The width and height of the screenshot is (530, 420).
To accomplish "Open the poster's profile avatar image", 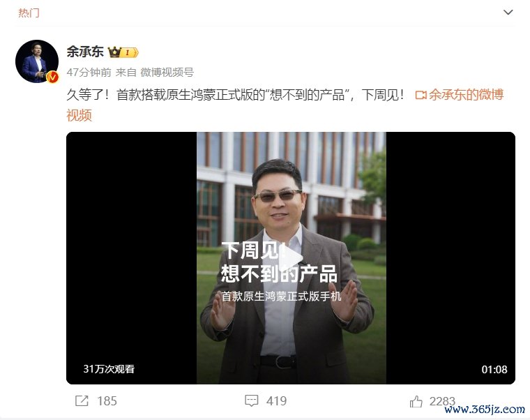I will pos(37,61).
